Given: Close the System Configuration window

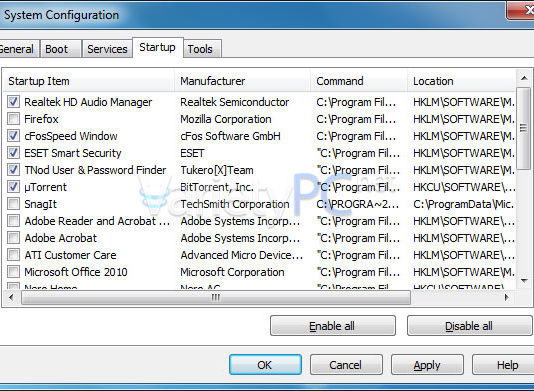Looking at the screenshot, I should point(521,10).
